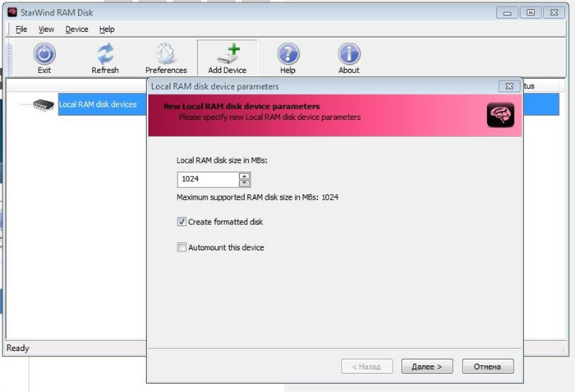This screenshot has width=575, height=392.
Task: Enable Automount this device checkbox
Action: (x=182, y=247)
